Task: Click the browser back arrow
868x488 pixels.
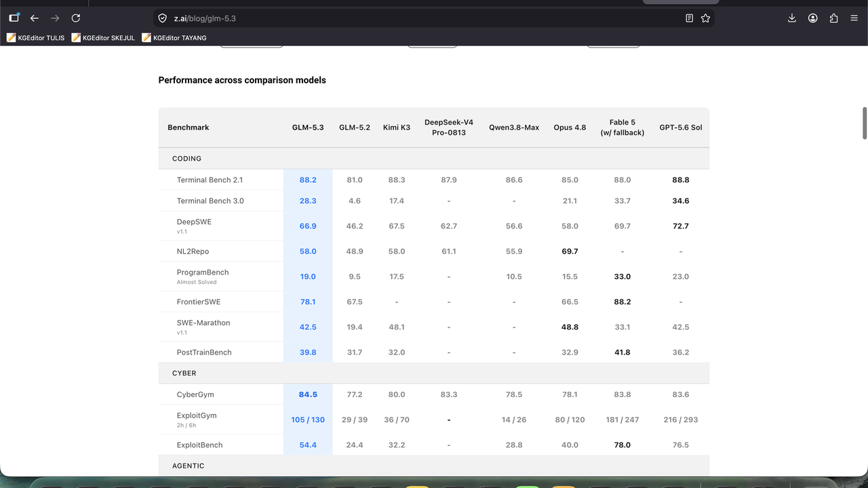Action: [35, 18]
